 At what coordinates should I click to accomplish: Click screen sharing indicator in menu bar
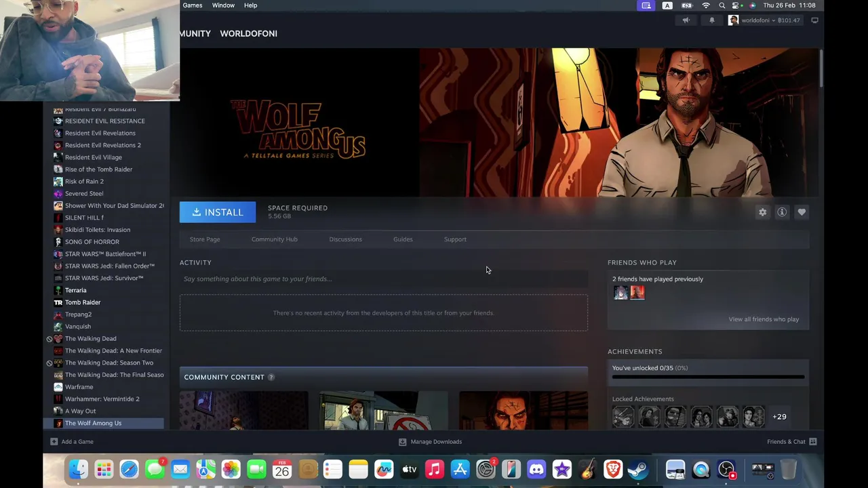pyautogui.click(x=646, y=5)
